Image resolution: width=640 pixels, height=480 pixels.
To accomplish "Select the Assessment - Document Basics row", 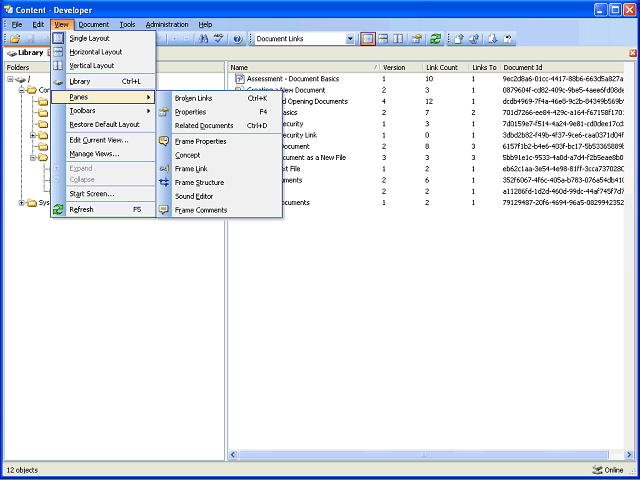I will click(426, 79).
